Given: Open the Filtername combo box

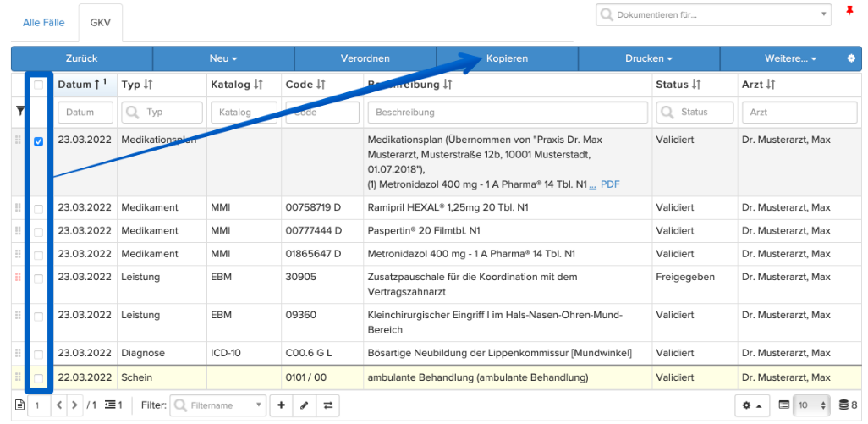Looking at the screenshot, I should 218,405.
